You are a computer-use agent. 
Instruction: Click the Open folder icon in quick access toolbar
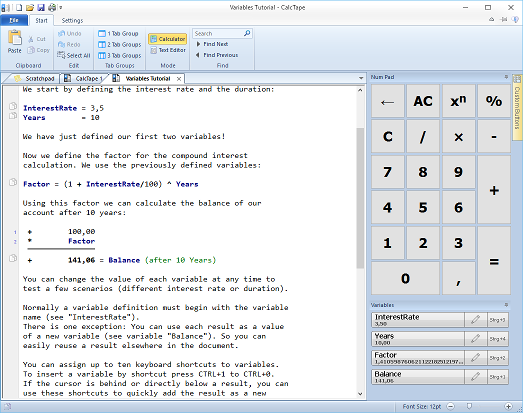click(30, 7)
